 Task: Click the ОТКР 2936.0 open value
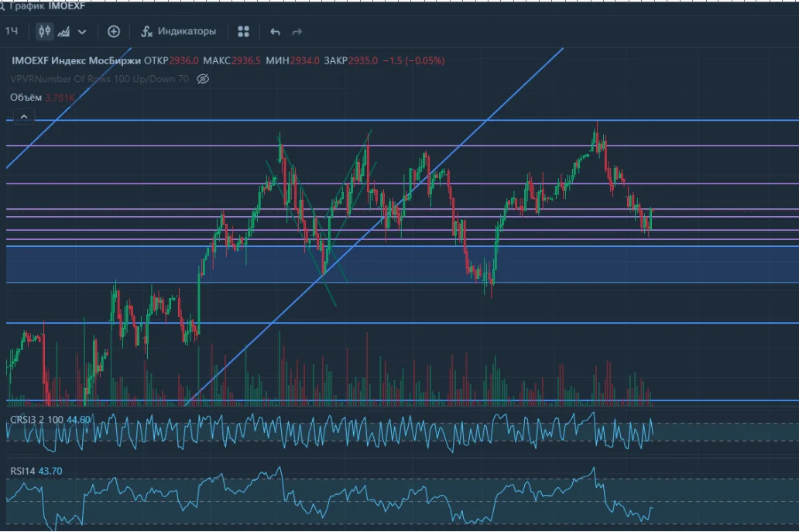click(x=171, y=60)
